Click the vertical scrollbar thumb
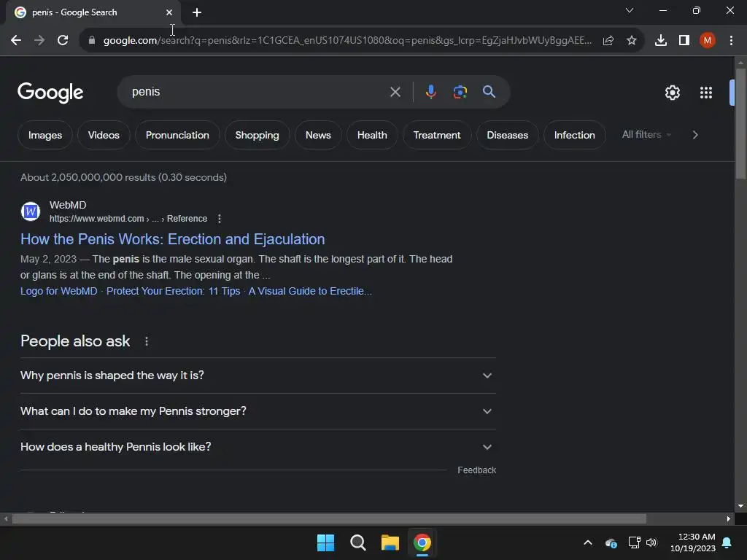 740,124
